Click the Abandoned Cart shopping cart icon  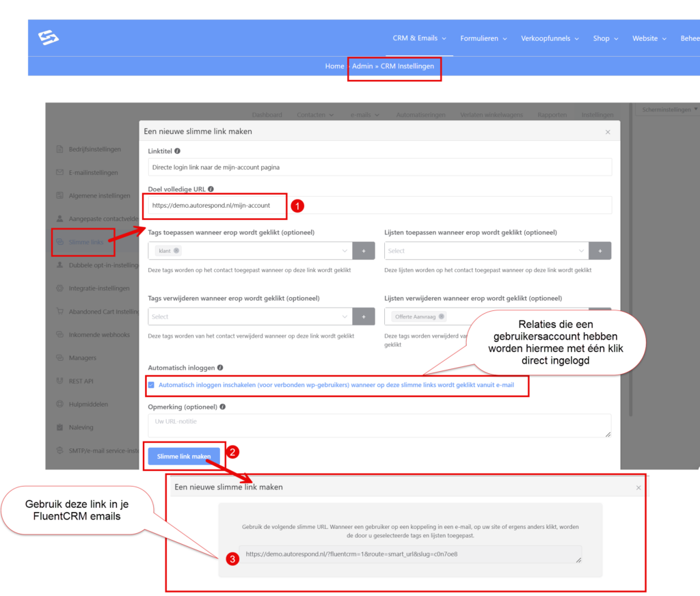[x=59, y=312]
